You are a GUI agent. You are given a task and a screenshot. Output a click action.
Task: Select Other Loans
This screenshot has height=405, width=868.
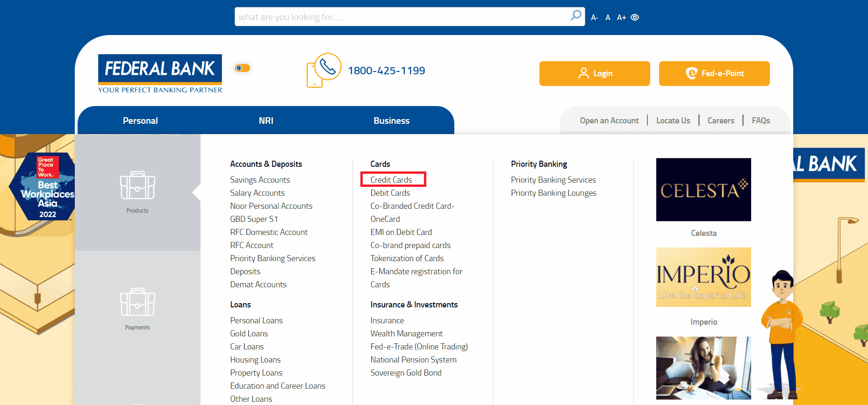(x=251, y=399)
